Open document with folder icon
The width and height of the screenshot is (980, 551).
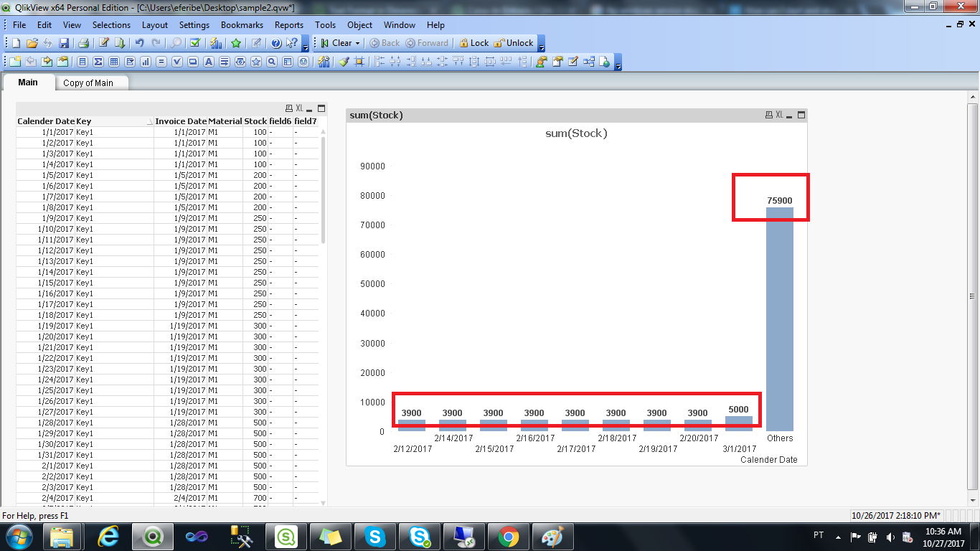[32, 43]
